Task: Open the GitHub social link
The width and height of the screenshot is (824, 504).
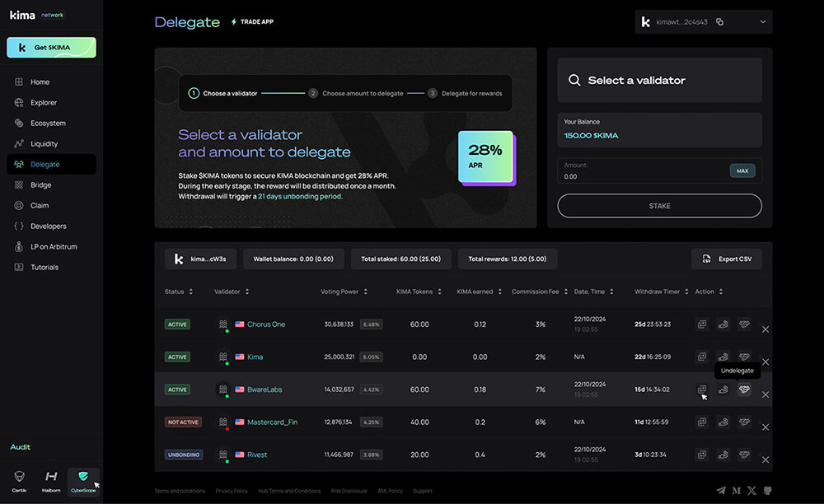Action: (767, 490)
